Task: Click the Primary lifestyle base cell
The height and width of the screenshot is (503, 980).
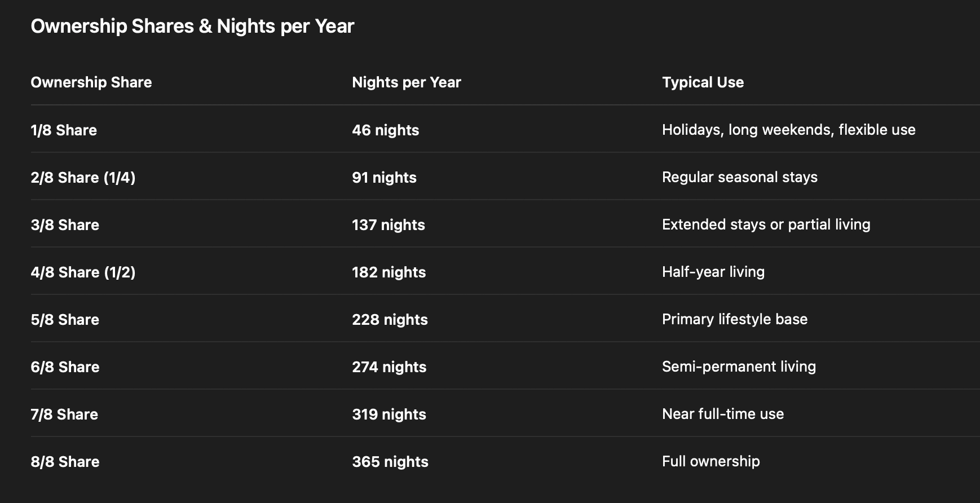Action: pyautogui.click(x=734, y=319)
